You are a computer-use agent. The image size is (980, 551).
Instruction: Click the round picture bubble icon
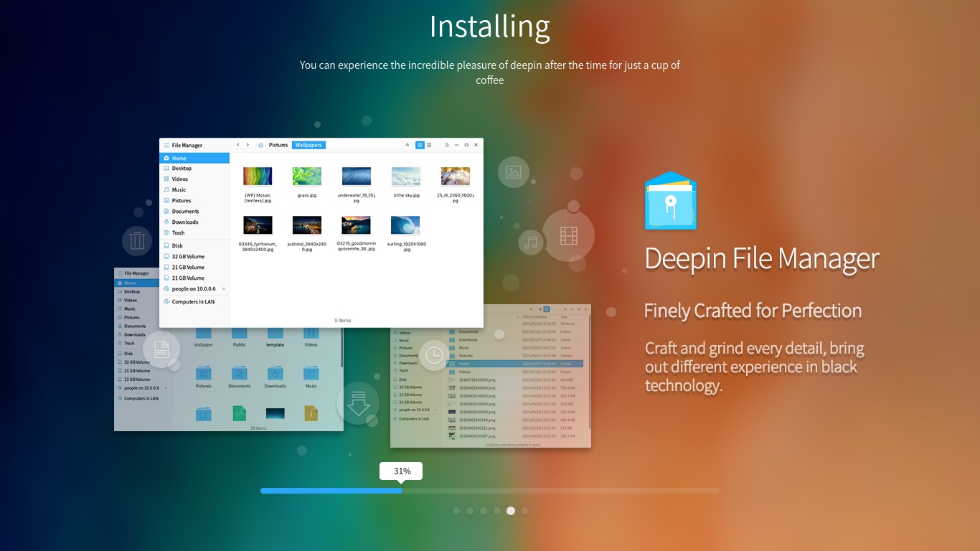coord(514,172)
